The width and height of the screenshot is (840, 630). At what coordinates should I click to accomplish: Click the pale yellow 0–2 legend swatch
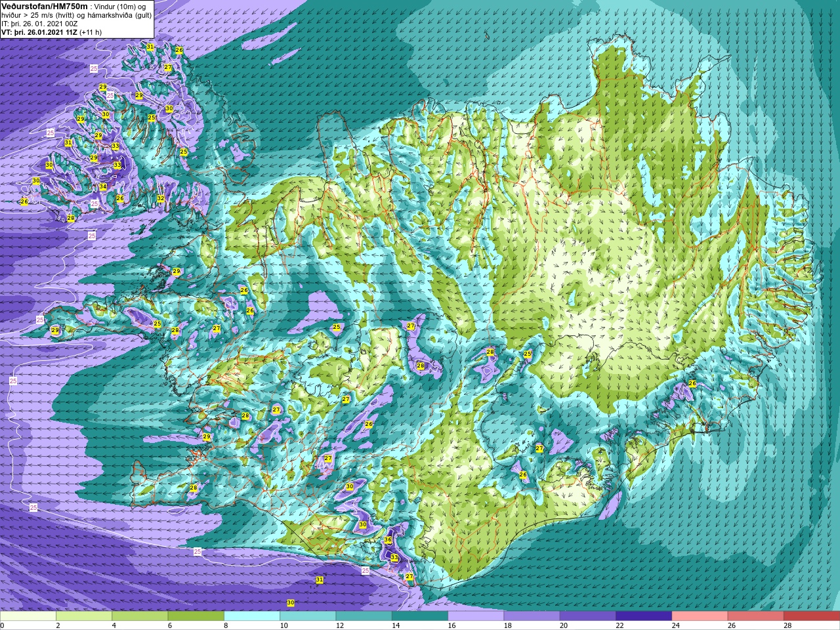click(x=28, y=616)
